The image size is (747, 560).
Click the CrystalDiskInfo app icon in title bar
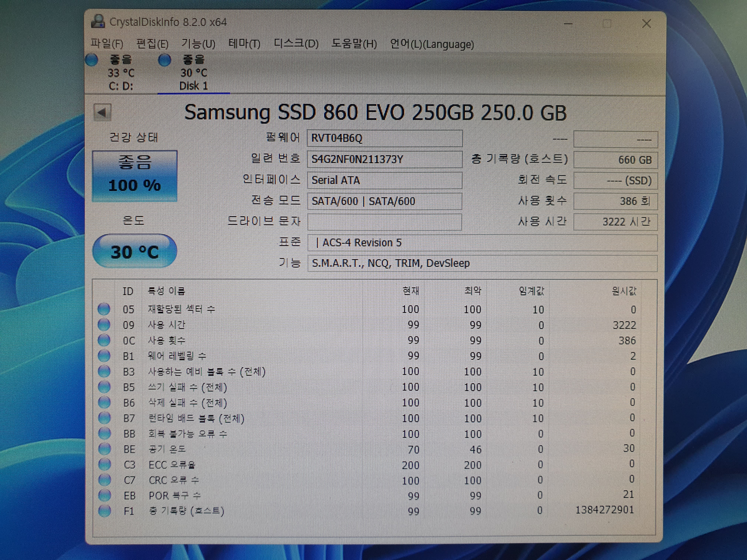coord(98,22)
